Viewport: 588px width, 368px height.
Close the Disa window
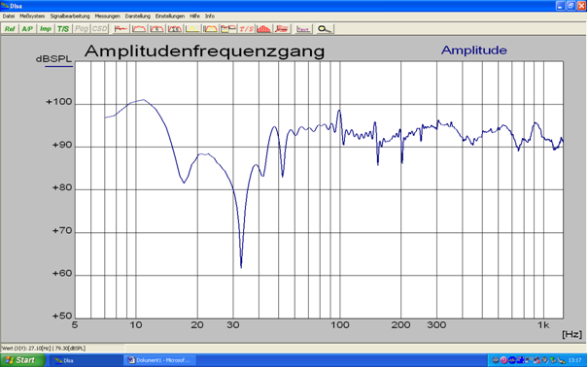click(581, 6)
